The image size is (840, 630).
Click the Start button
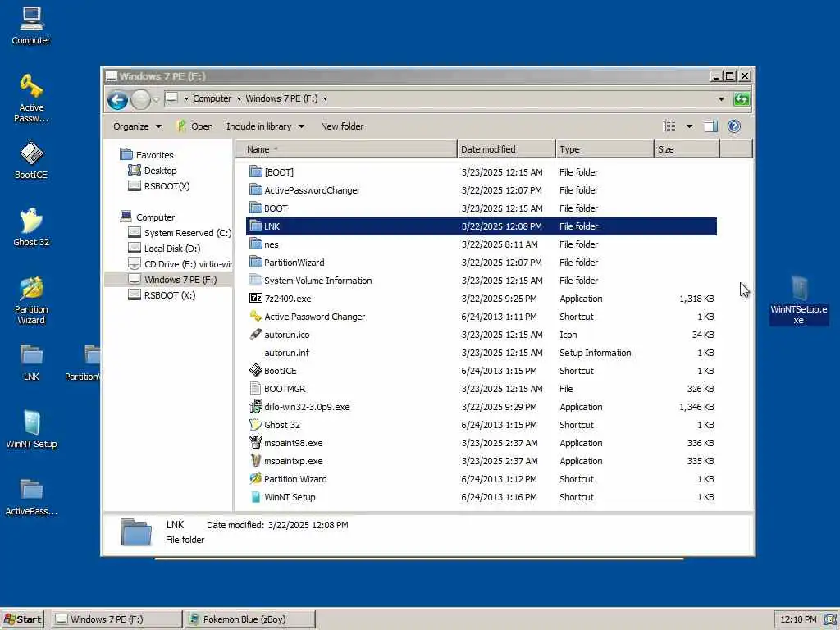(22, 619)
